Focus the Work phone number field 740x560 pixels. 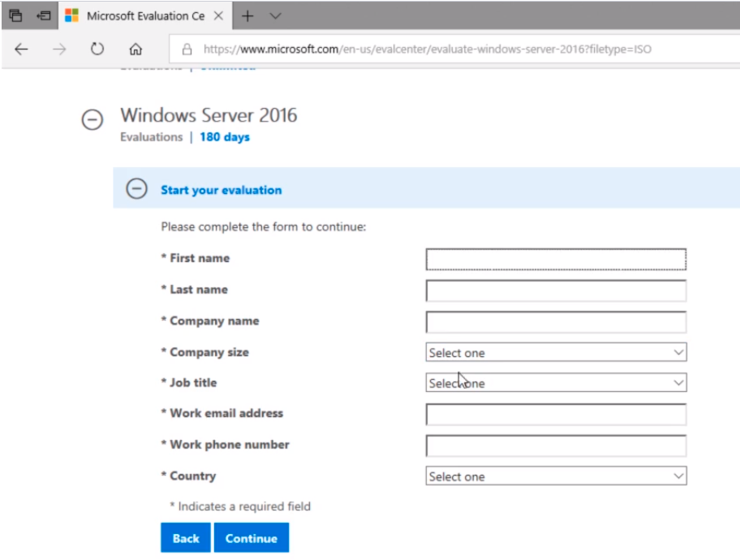pyautogui.click(x=556, y=446)
